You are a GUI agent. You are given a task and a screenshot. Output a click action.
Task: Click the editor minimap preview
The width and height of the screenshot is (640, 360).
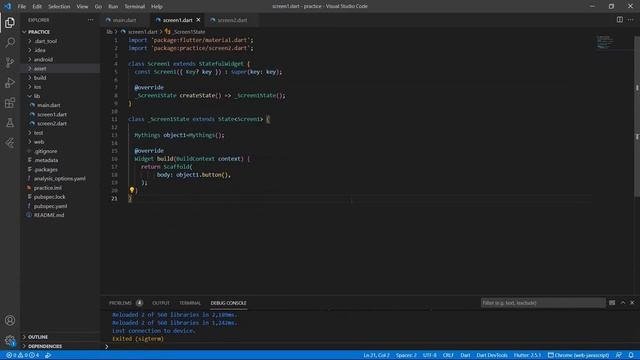click(605, 42)
